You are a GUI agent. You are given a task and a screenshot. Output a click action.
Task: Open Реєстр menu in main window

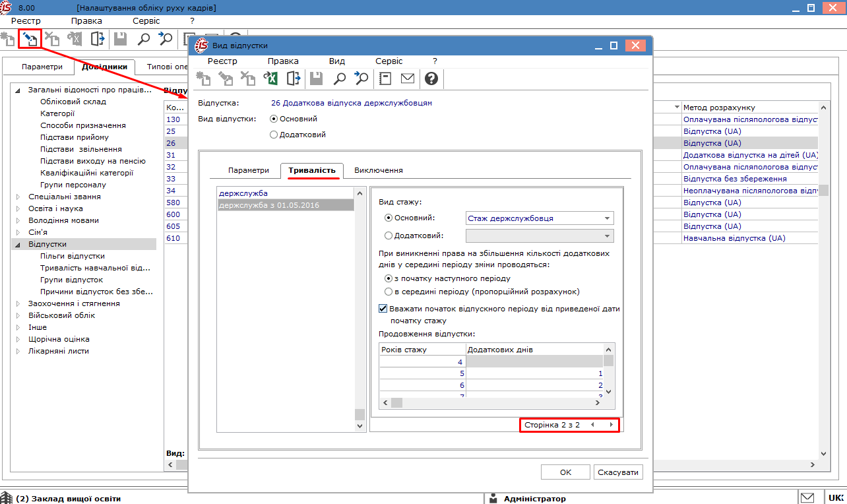(x=26, y=21)
